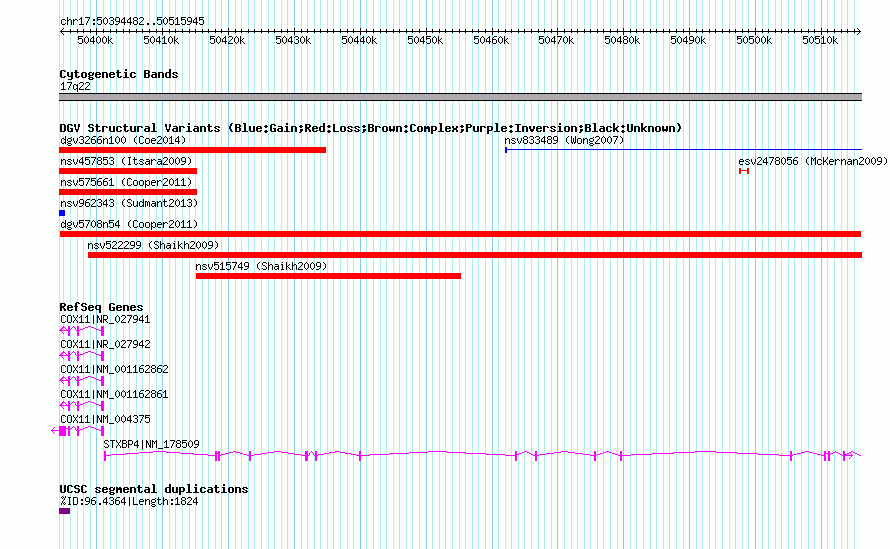The image size is (890, 549).
Task: Select the small blue nsv962343 gain marker
Action: pos(62,213)
